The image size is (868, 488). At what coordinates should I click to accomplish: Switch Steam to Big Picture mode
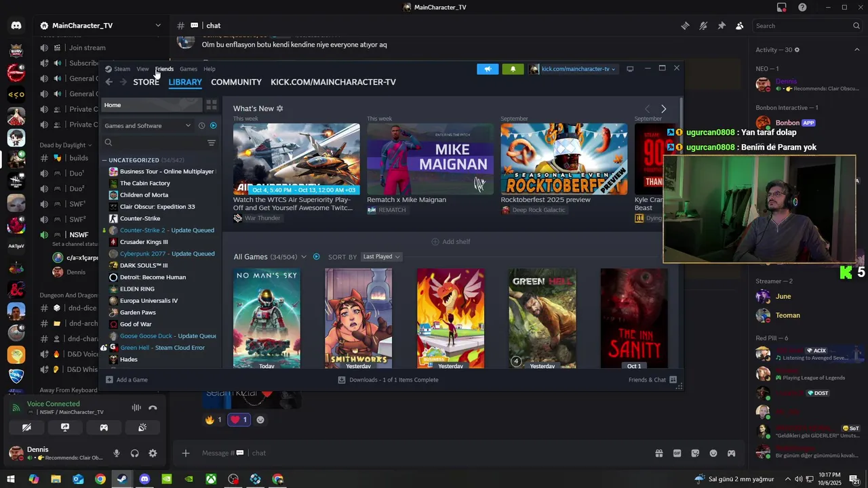coord(630,68)
